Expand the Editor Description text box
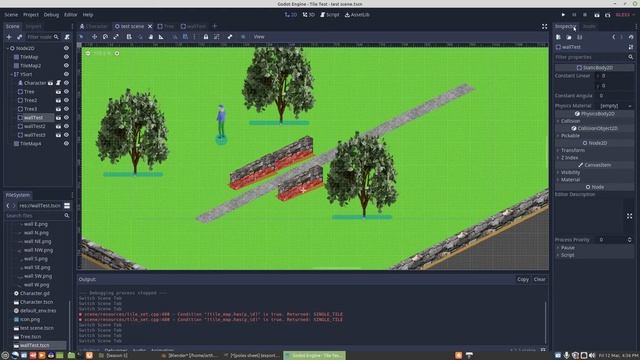The width and height of the screenshot is (640, 360). 629,216
